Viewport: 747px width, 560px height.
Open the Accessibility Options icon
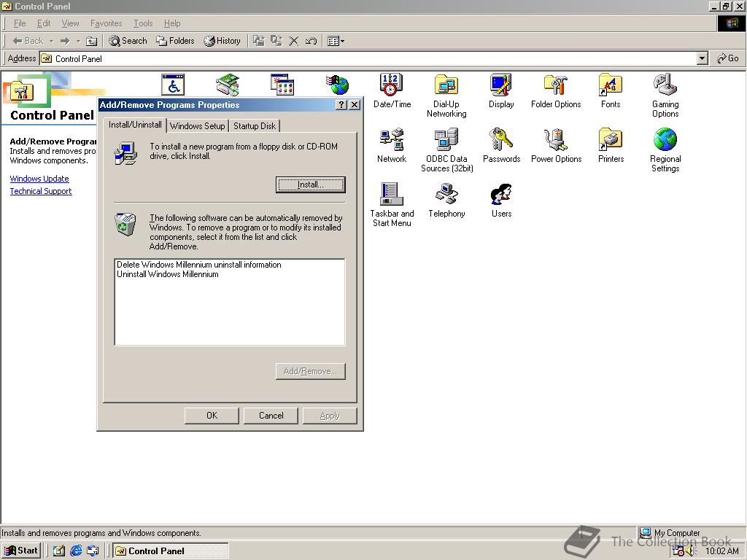[172, 85]
